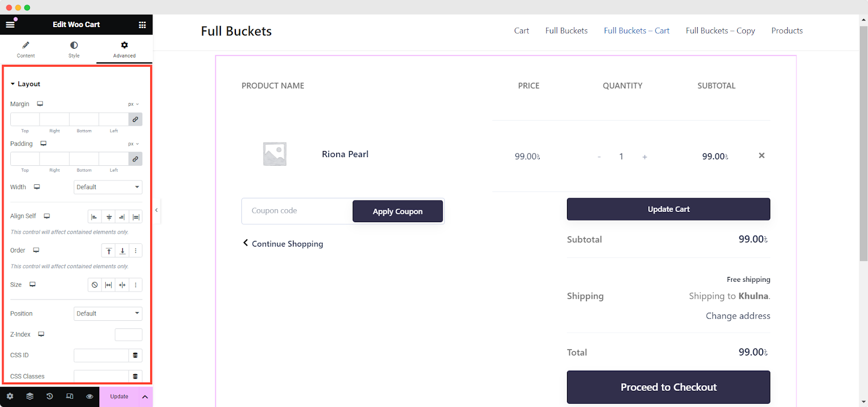Switch to the Style tab
This screenshot has height=407, width=868.
coord(73,49)
